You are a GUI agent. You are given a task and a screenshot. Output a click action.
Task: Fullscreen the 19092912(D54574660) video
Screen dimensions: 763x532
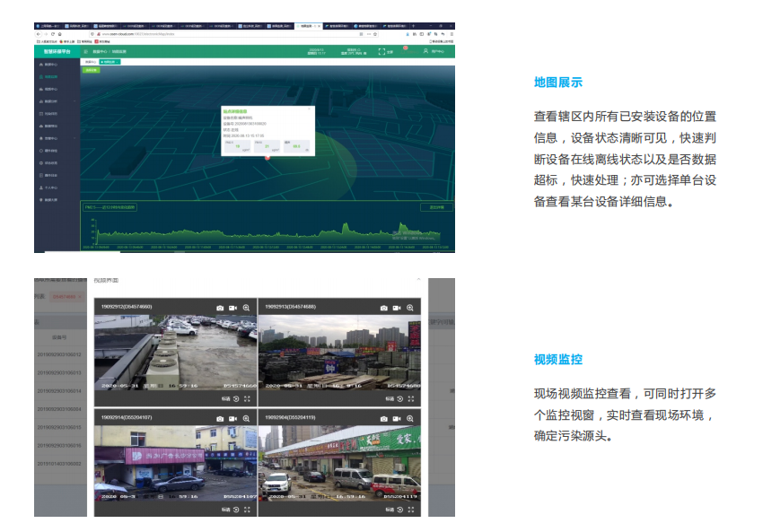tap(247, 398)
